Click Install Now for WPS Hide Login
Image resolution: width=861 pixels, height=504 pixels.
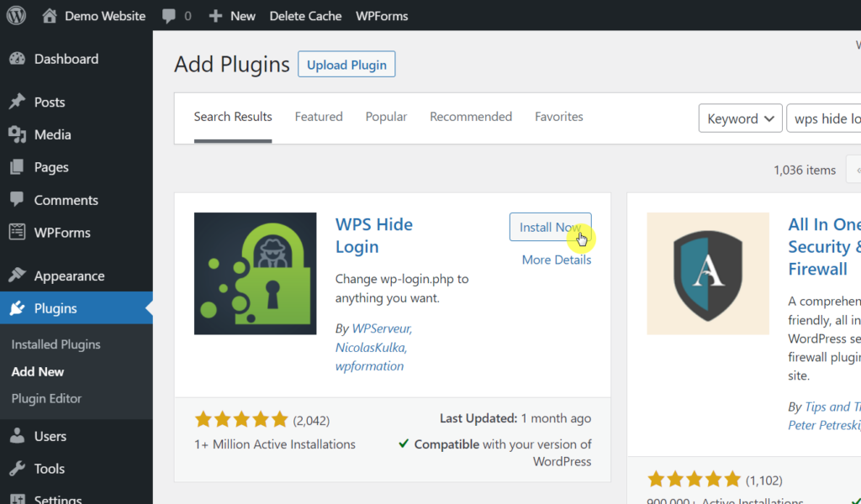click(550, 227)
